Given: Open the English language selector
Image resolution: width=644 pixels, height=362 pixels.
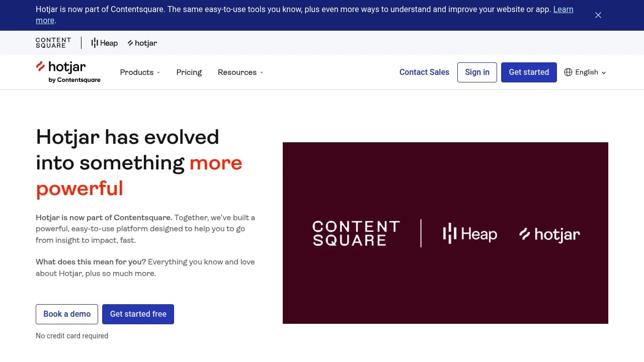Looking at the screenshot, I should pyautogui.click(x=586, y=72).
